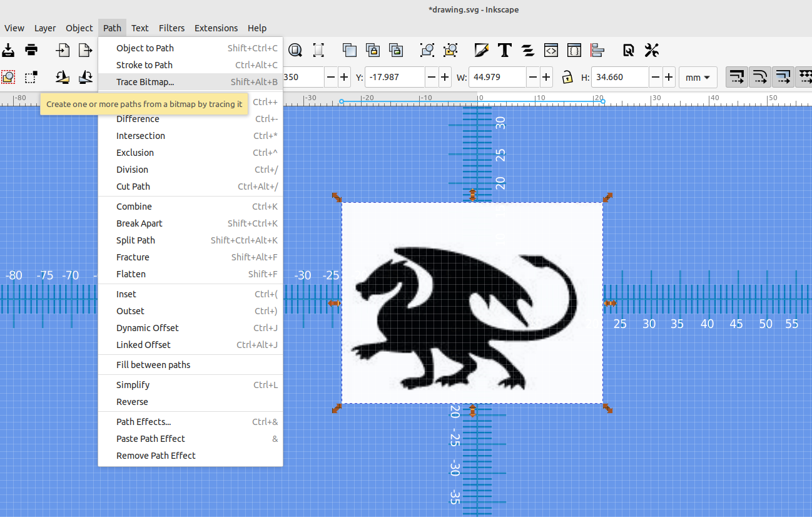Screen dimensions: 812x517
Task: Open the Extensions menu
Action: pyautogui.click(x=216, y=28)
